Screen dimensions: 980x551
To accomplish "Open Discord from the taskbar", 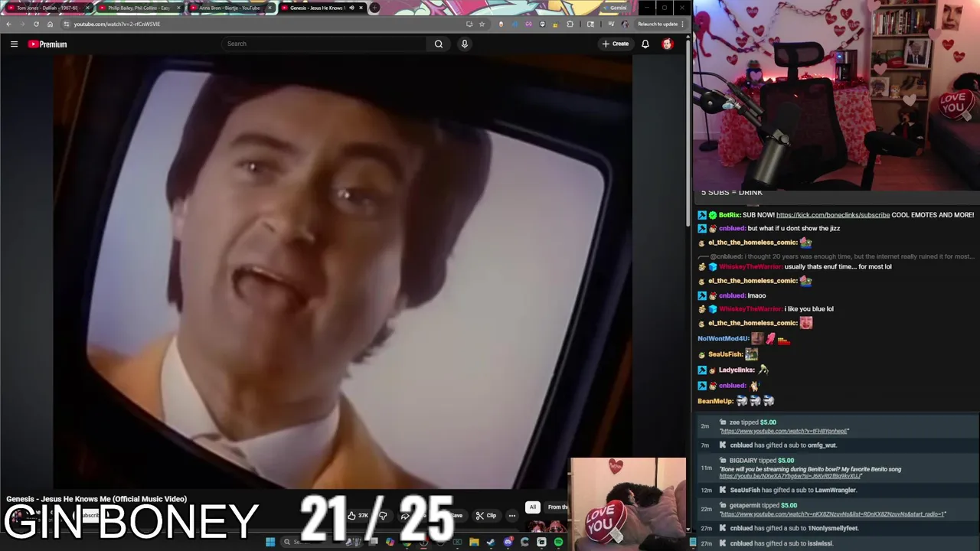I will pos(508,543).
